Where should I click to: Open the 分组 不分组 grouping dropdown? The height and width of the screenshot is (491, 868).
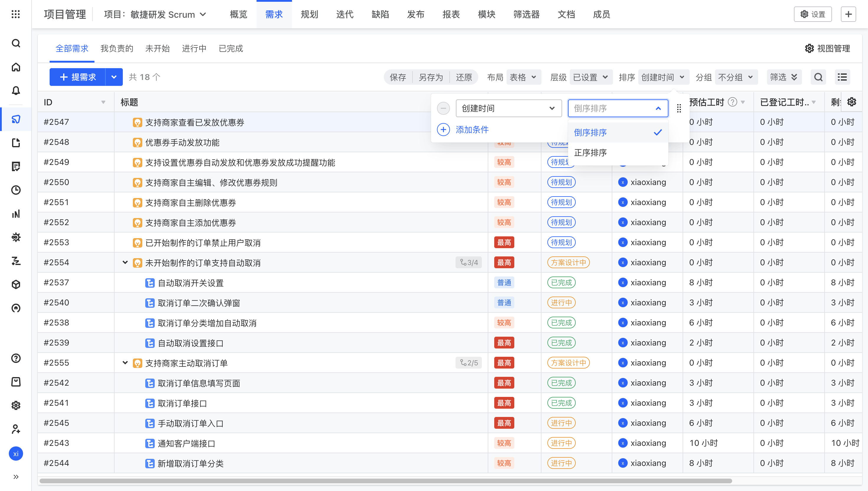pos(736,77)
